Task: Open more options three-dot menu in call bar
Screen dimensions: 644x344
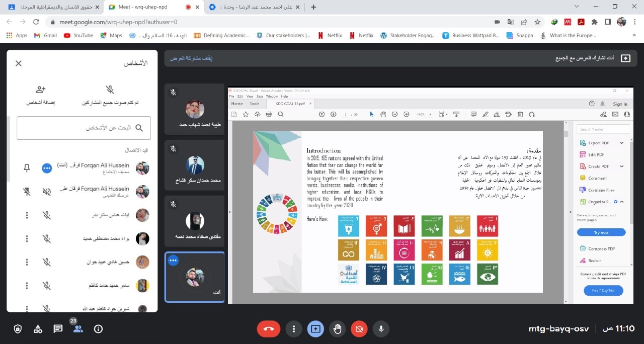Action: [x=293, y=329]
